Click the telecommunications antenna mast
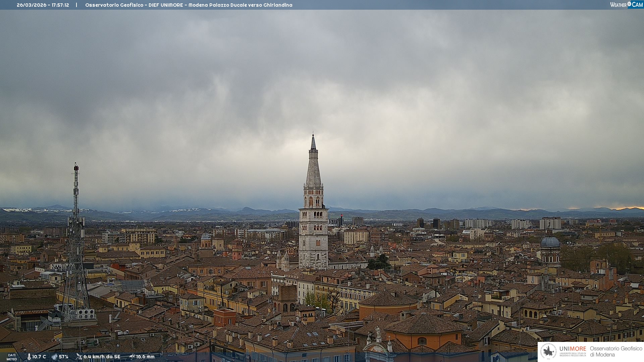 76,235
